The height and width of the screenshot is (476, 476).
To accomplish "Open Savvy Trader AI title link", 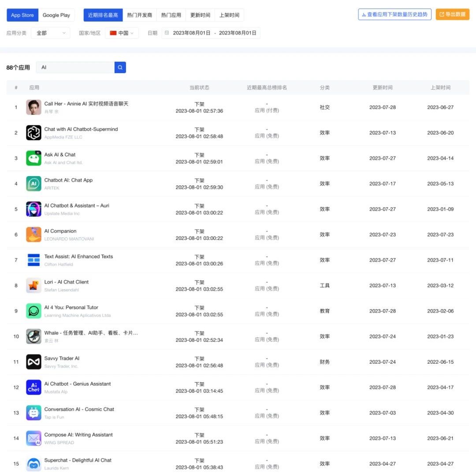I will 62,358.
